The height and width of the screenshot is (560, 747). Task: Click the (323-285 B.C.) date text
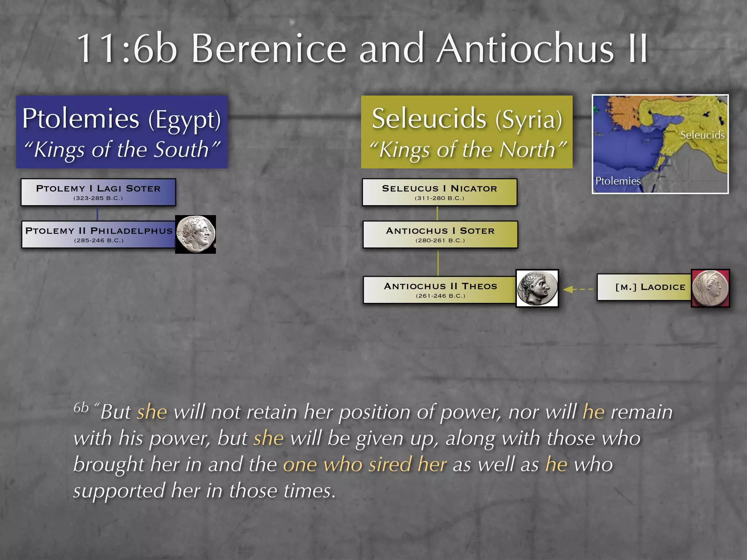pos(98,198)
